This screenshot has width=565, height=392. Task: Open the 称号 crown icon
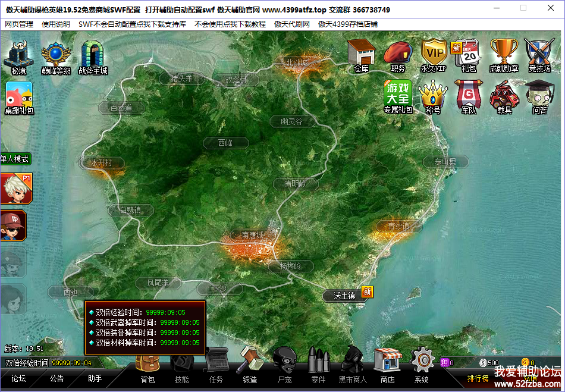coord(433,96)
